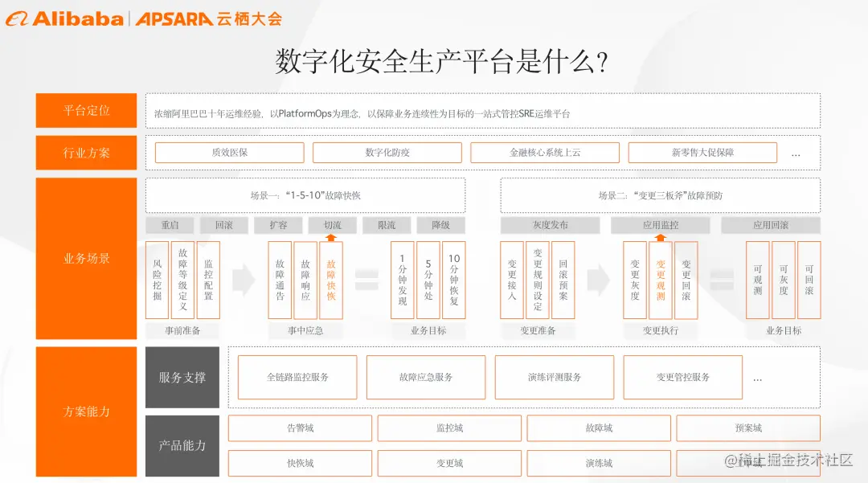This screenshot has width=868, height=483.
Task: Select the dark grey 产品能力 block
Action: pyautogui.click(x=182, y=446)
